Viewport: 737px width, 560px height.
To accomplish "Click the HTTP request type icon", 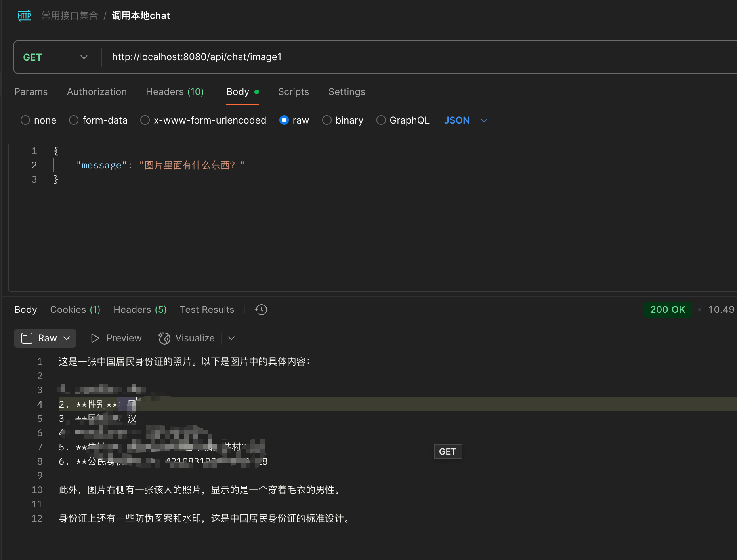I will [25, 16].
